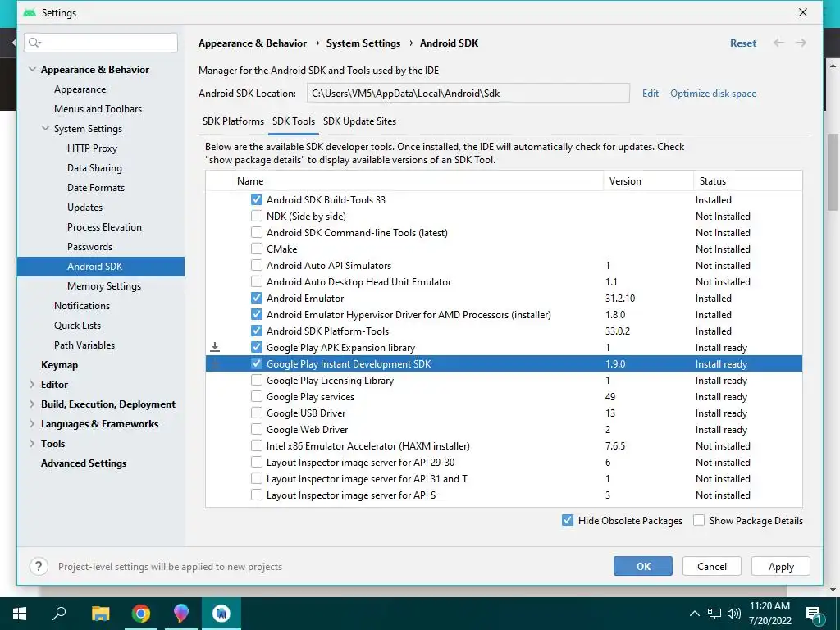Open Windows taskbar search
840x630 pixels.
[59, 614]
